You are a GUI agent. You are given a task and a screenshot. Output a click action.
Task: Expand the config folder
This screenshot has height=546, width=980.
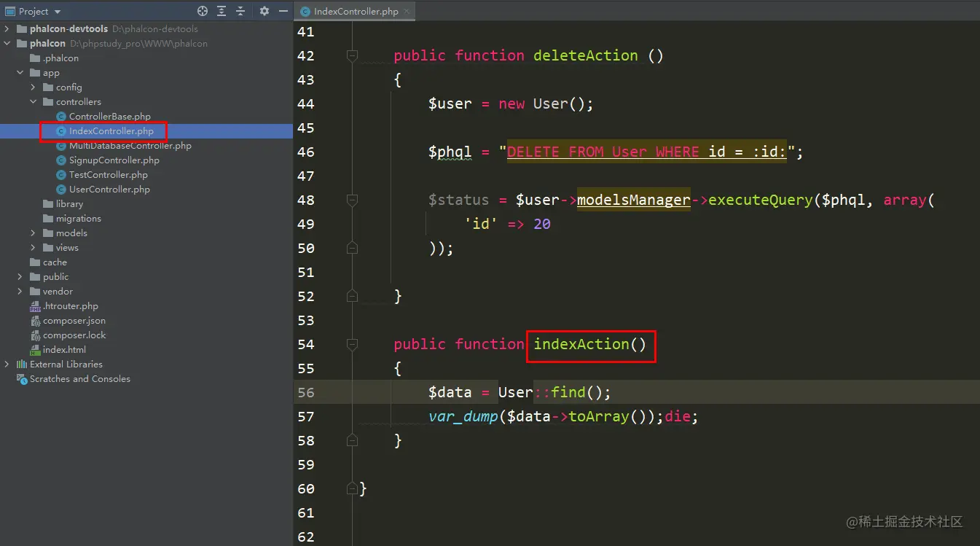coord(34,87)
